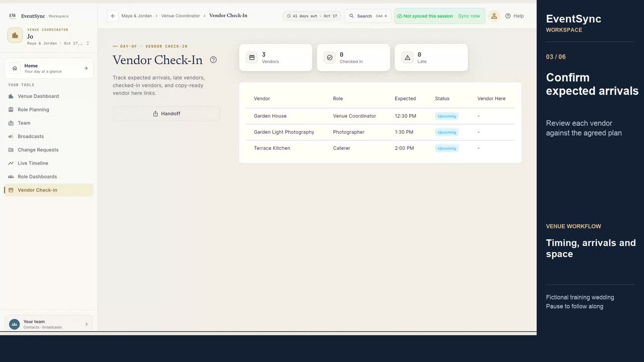Expand Your team chevron
Viewport: 644px width, 362px height.
tap(87, 324)
